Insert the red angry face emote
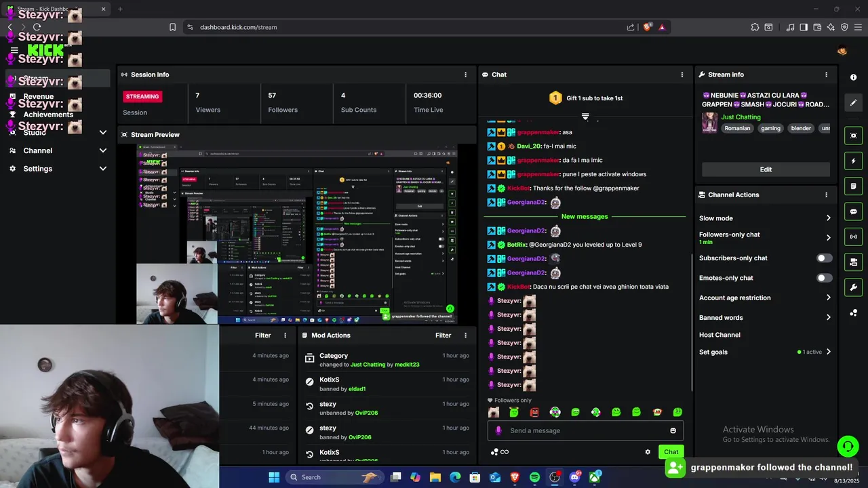 534,412
